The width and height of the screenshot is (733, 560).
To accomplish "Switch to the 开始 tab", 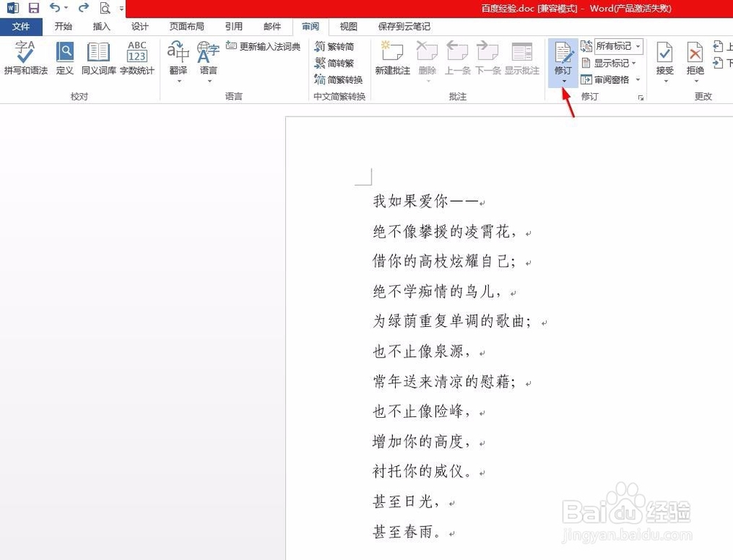I will 63,26.
